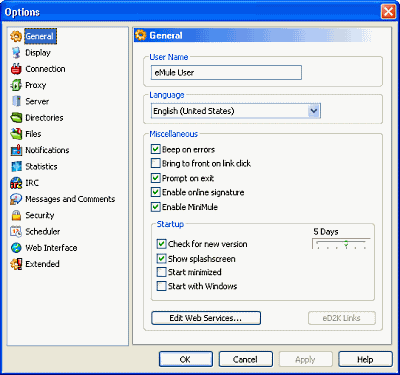Open the IRC settings page
This screenshot has width=400, height=375.
point(32,183)
